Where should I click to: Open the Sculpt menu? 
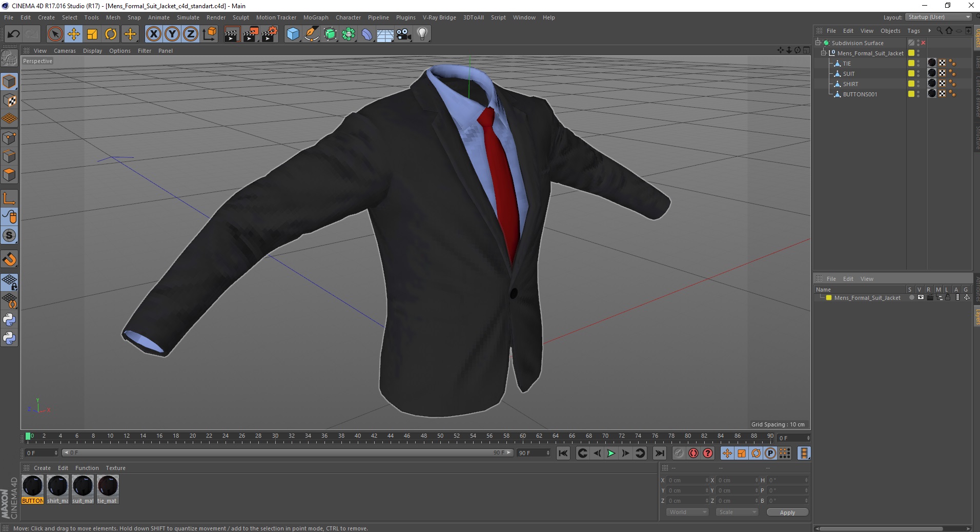pyautogui.click(x=240, y=17)
